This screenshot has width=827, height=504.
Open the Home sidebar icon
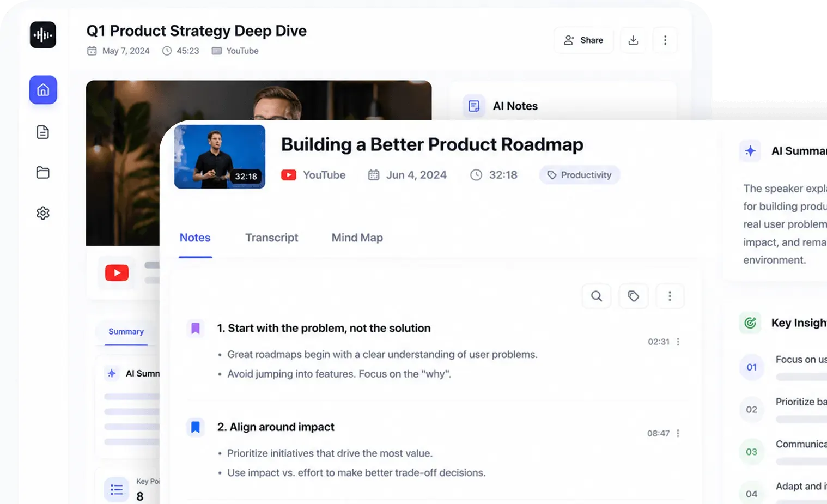[x=43, y=90]
